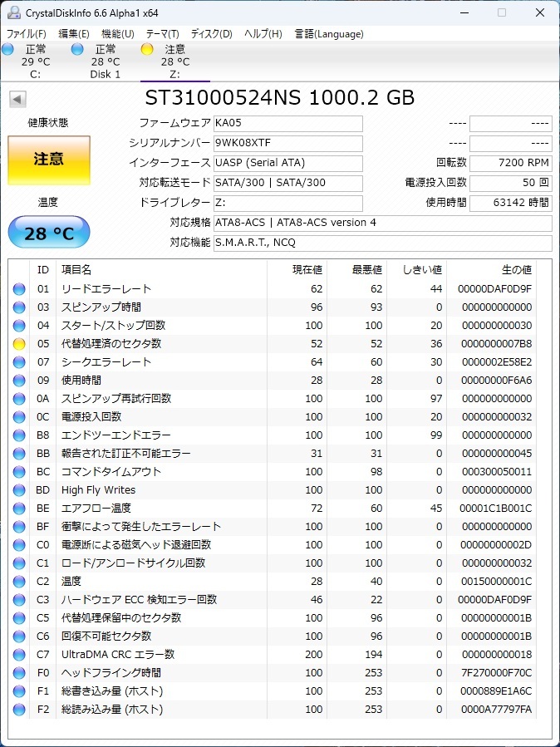Close the CrystalDiskInfo window

click(540, 12)
